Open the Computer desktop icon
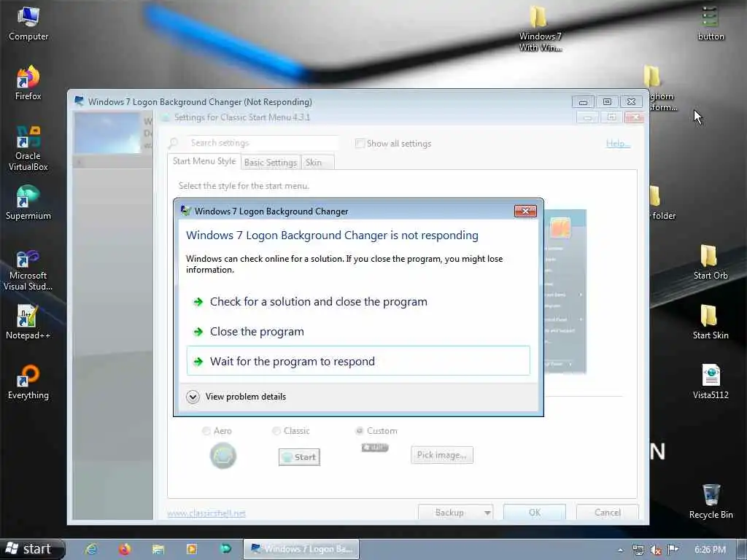Viewport: 747px width, 560px height. 28,24
